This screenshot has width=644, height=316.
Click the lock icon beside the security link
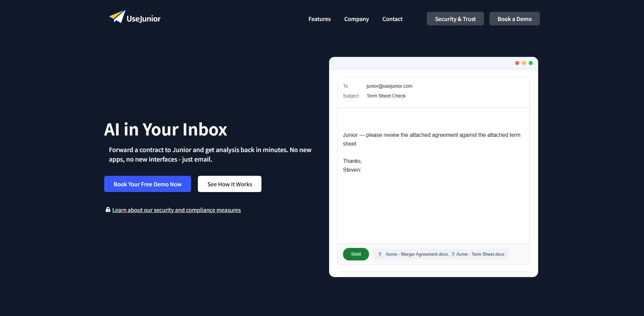(108, 210)
